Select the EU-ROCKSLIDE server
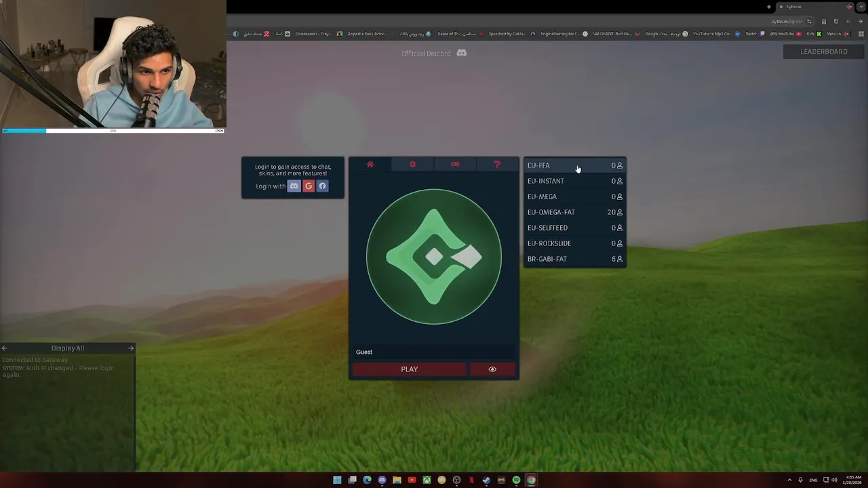Viewport: 868px width, 488px height. pyautogui.click(x=574, y=243)
